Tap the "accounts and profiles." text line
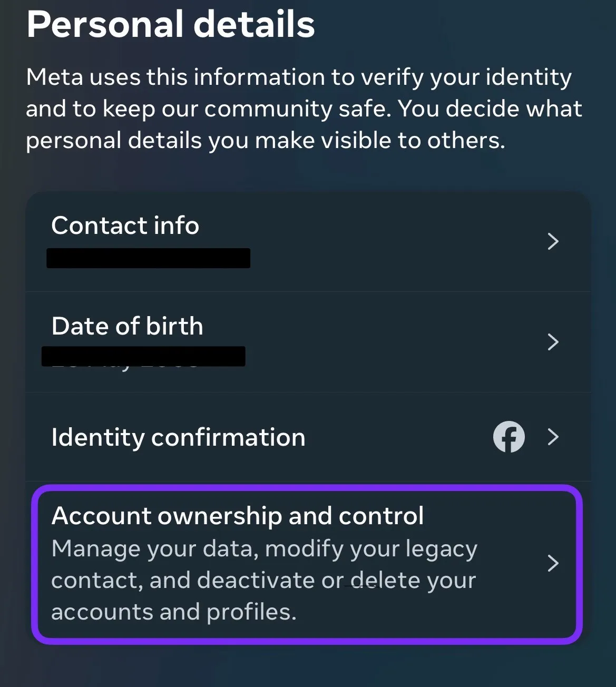 point(174,612)
